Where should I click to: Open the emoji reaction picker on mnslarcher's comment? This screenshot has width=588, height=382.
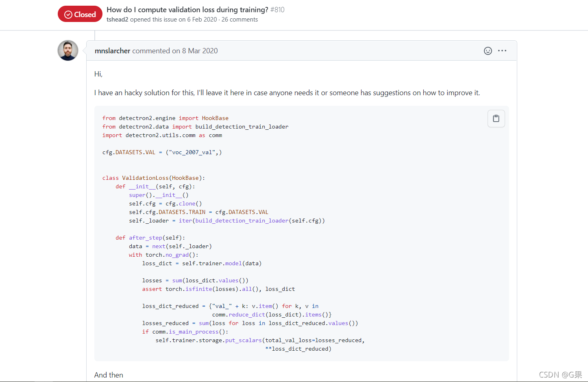pyautogui.click(x=488, y=51)
